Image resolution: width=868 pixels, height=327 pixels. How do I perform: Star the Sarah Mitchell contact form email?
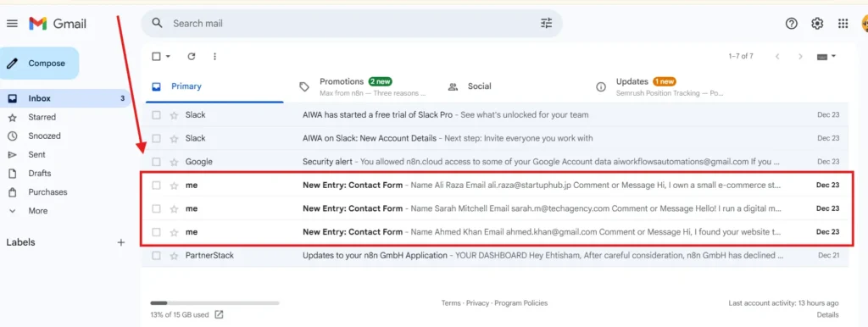(174, 208)
